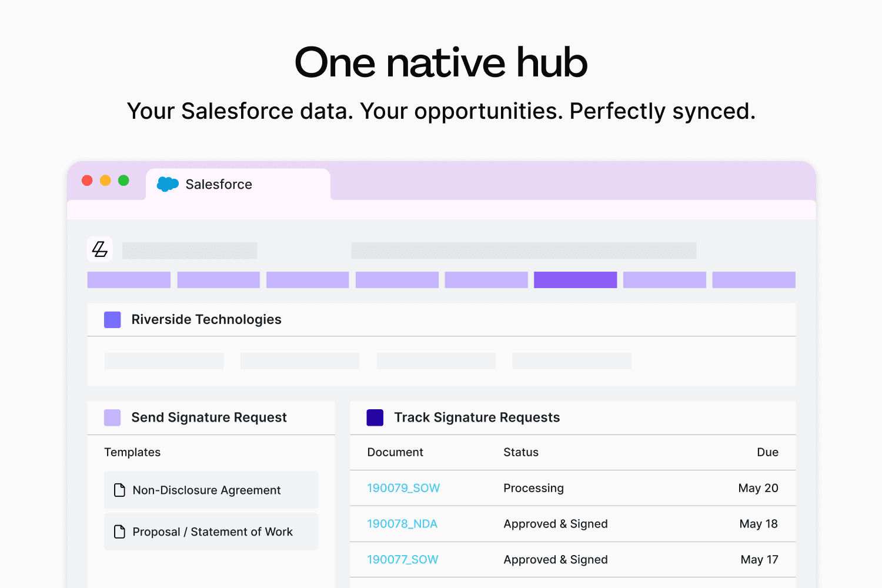Select the Non-Disclosure Agreement template

point(211,490)
